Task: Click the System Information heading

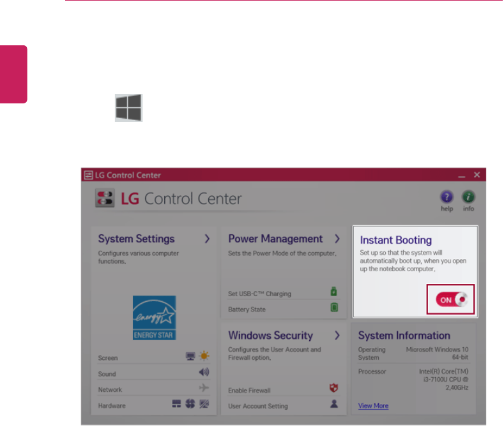Action: point(404,335)
